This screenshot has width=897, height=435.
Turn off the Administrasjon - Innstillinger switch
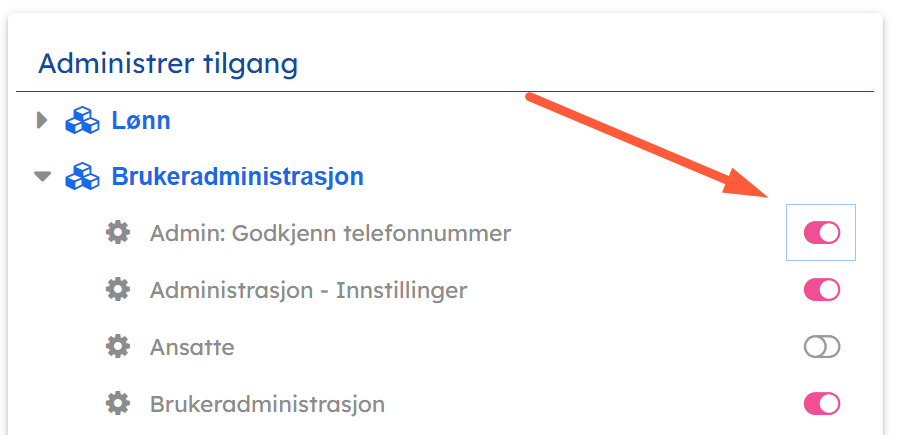click(821, 290)
